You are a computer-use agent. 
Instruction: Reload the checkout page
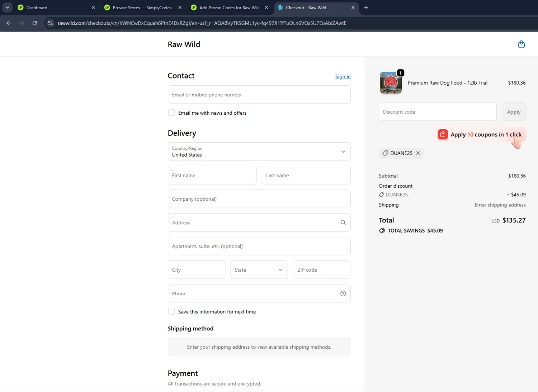coord(35,23)
